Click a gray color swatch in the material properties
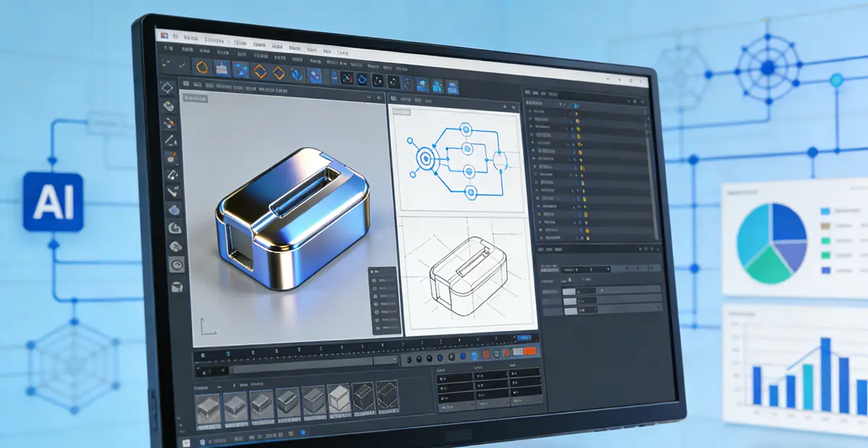 (x=570, y=292)
